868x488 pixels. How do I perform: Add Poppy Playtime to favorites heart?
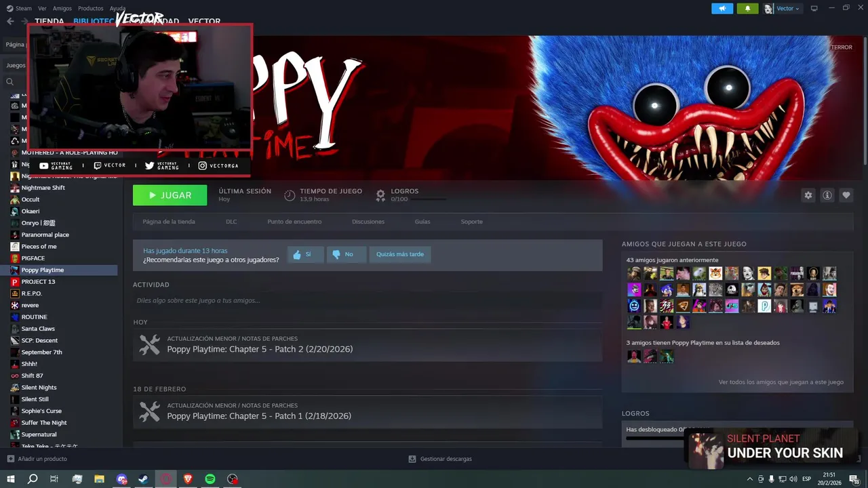[x=846, y=195]
